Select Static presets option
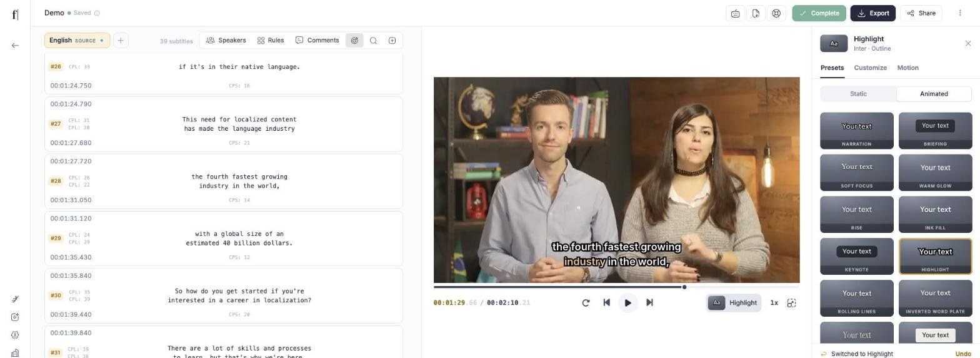This screenshot has height=358, width=980. tap(858, 94)
